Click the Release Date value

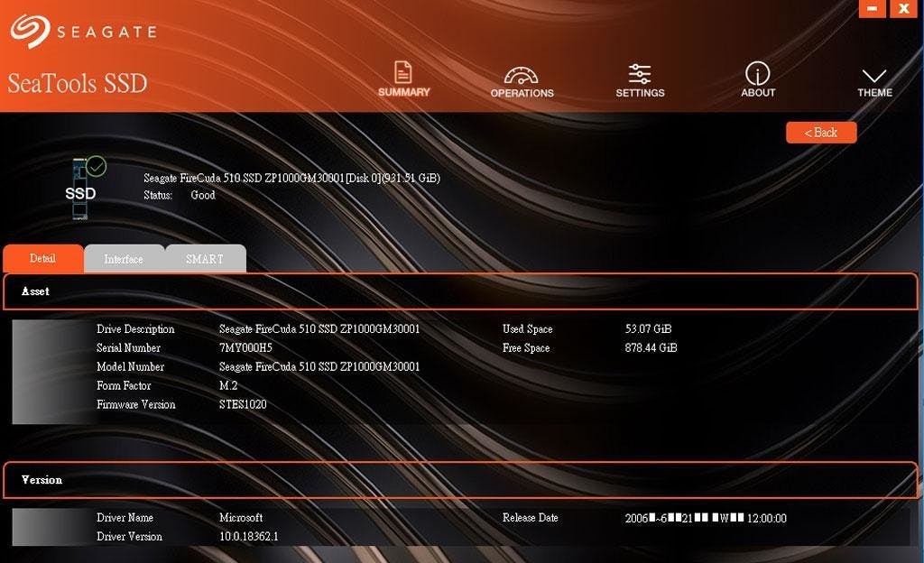[706, 518]
